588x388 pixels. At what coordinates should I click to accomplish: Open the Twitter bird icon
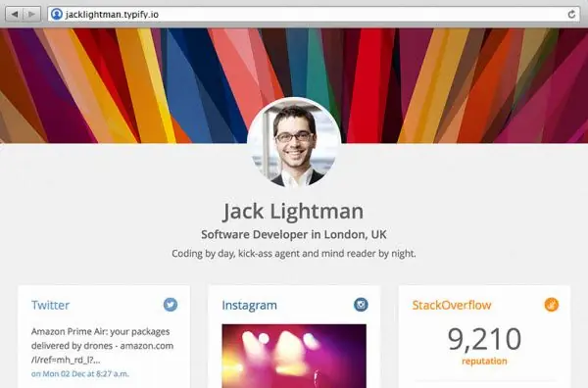click(x=171, y=305)
